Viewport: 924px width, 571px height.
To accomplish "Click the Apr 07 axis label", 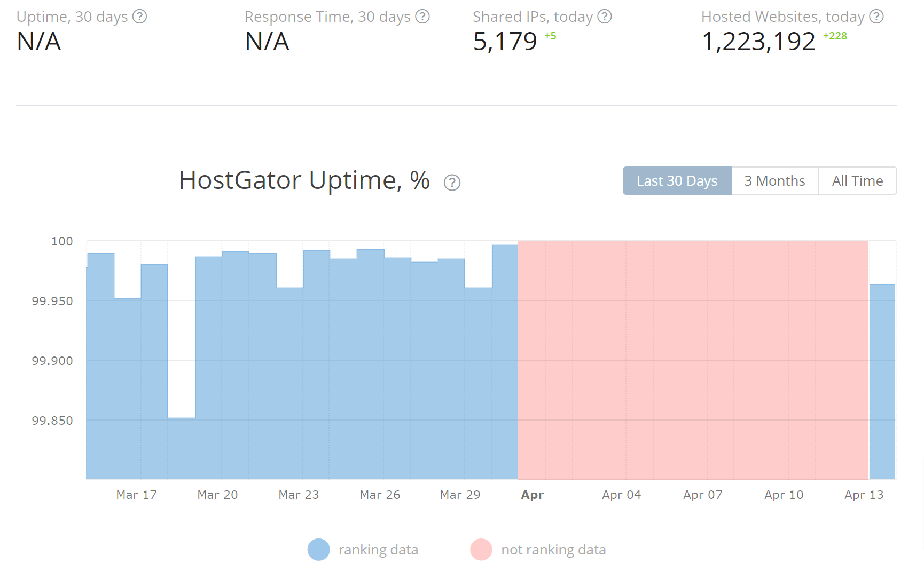I will pos(703,495).
